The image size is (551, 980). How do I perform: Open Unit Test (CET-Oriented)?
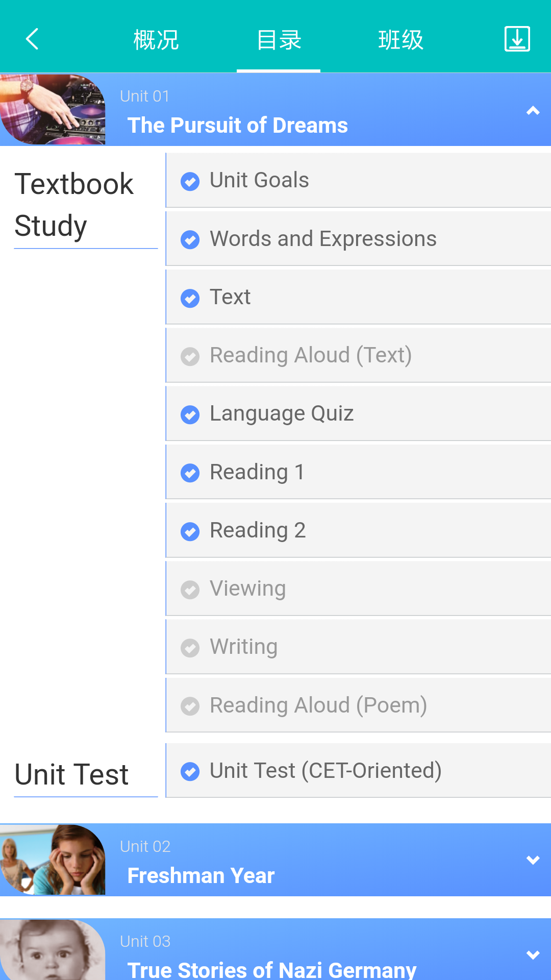point(325,771)
